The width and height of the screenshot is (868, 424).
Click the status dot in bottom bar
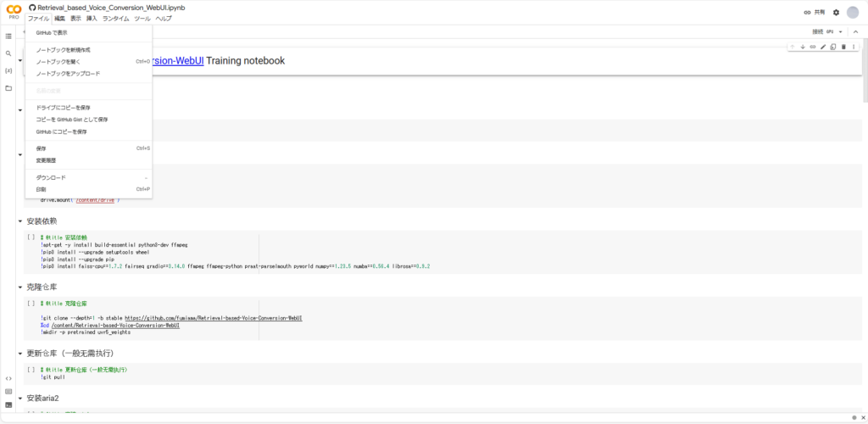coord(854,417)
